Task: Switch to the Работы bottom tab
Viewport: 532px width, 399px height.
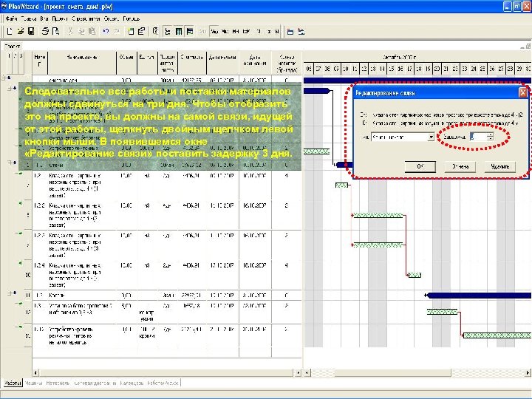Action: pos(13,383)
